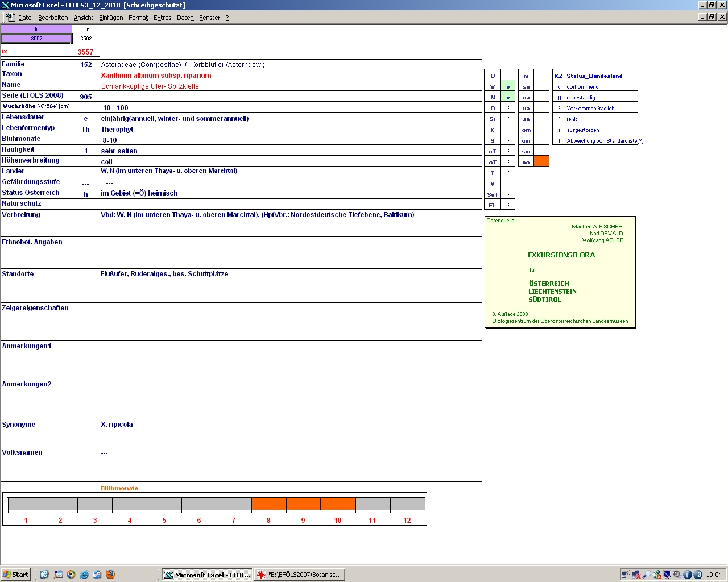Image resolution: width=728 pixels, height=582 pixels.
Task: Click the disconnected network tray icon
Action: click(x=636, y=575)
